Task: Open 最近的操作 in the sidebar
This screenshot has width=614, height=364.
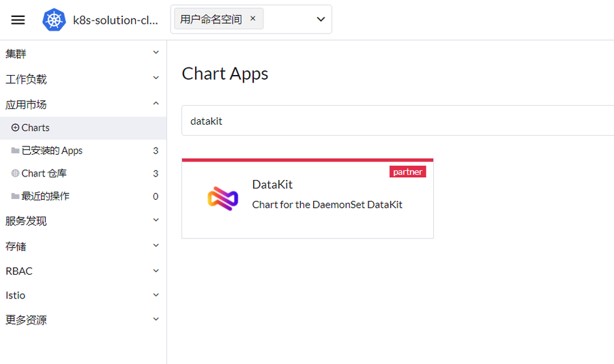Action: (x=83, y=196)
